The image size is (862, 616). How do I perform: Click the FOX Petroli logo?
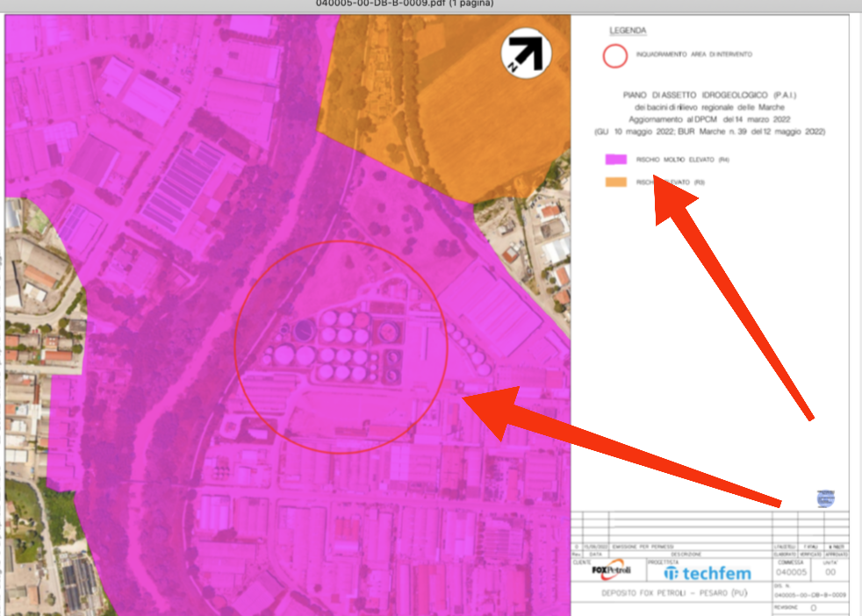[x=611, y=570]
